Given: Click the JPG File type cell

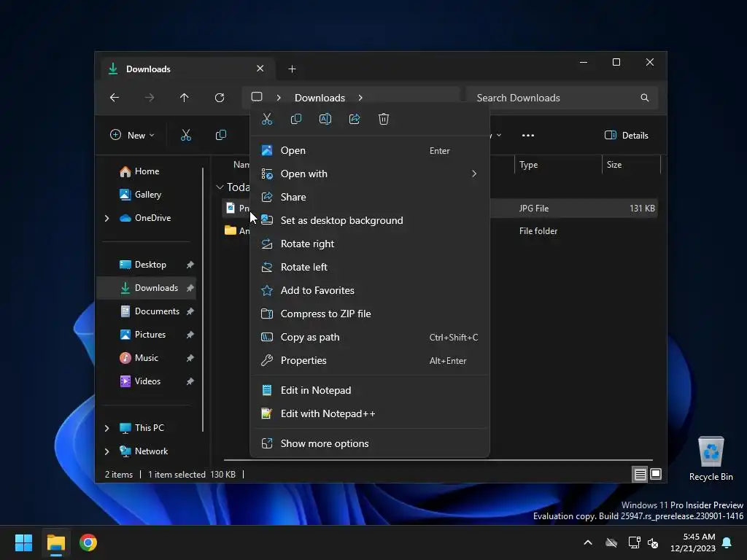Looking at the screenshot, I should tap(533, 209).
